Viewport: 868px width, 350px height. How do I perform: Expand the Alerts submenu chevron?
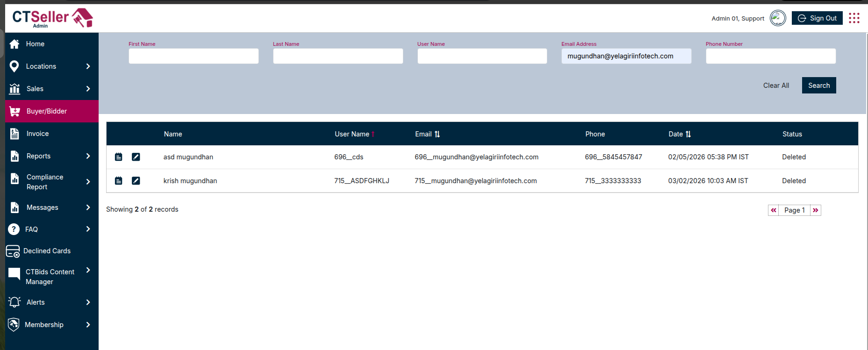(x=88, y=302)
